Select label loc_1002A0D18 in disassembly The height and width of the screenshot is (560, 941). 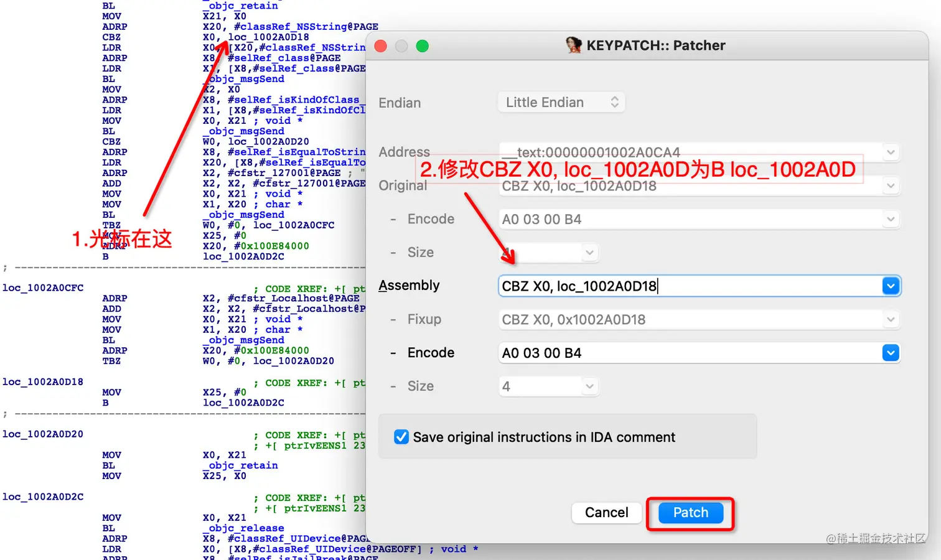(x=43, y=381)
